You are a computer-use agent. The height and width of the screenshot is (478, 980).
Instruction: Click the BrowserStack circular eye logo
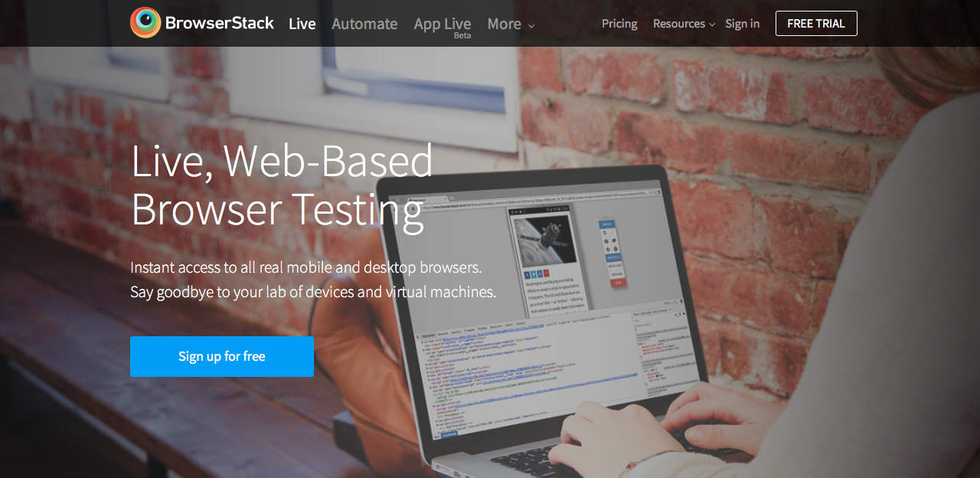pyautogui.click(x=145, y=23)
